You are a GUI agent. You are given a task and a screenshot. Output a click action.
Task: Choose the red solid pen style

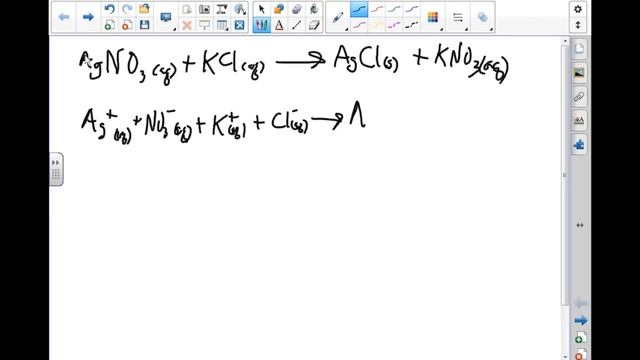pos(377,9)
